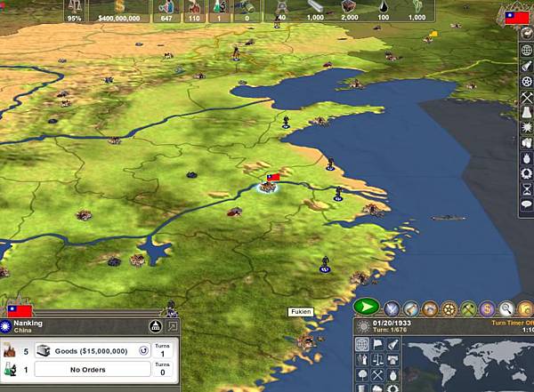
Task: Select the grenade map mode in minimap grid
Action: 393,375
